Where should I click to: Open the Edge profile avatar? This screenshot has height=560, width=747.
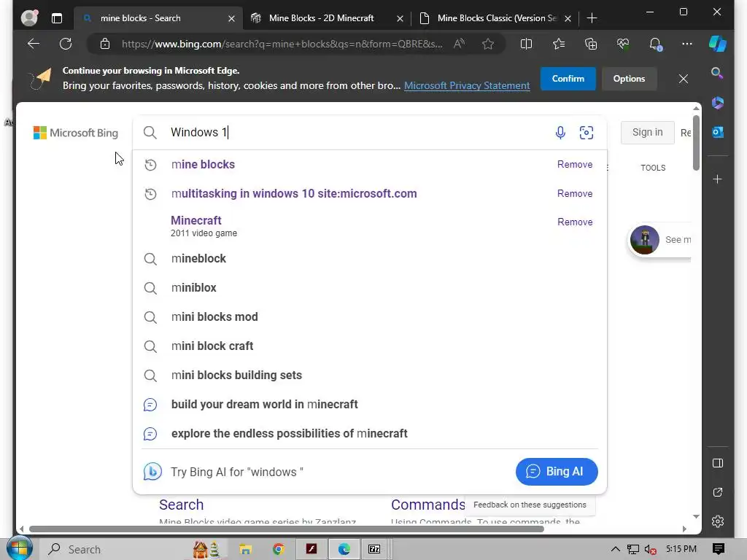point(29,17)
